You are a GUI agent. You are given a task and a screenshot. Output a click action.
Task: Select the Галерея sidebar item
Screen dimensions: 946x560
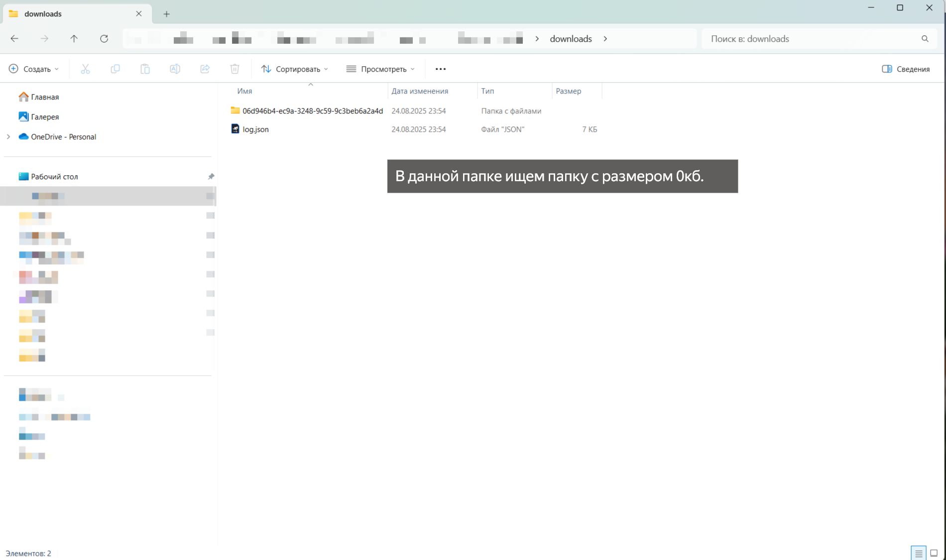click(45, 117)
